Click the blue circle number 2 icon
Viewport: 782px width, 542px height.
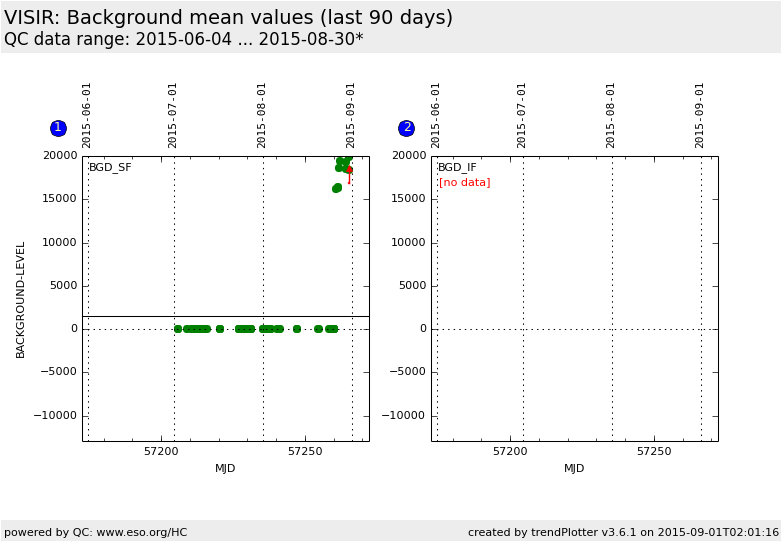[406, 128]
